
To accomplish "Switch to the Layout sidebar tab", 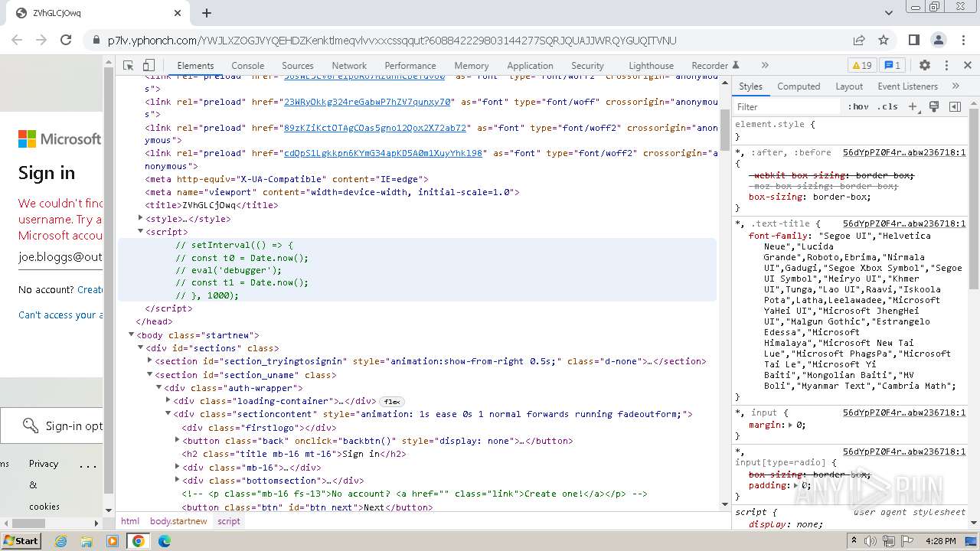I will (849, 86).
